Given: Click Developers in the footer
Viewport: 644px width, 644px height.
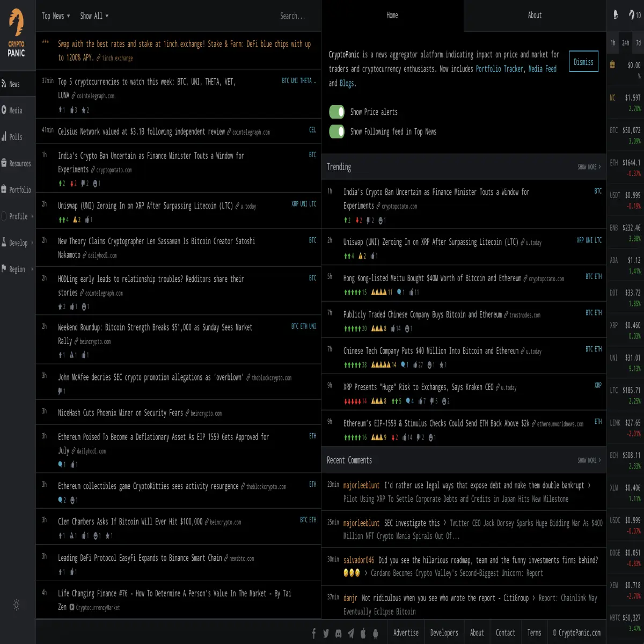Looking at the screenshot, I should point(444,633).
